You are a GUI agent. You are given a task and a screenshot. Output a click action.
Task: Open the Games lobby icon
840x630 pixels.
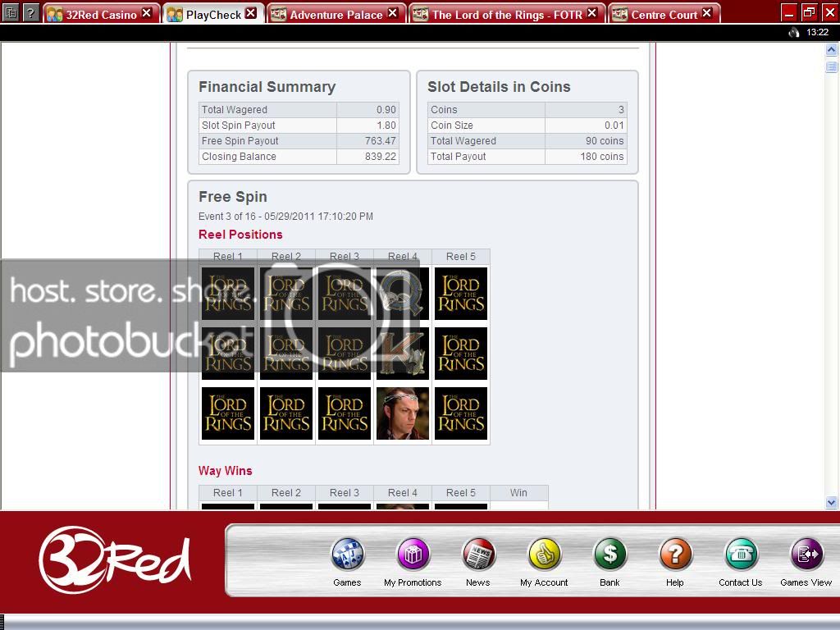point(347,555)
